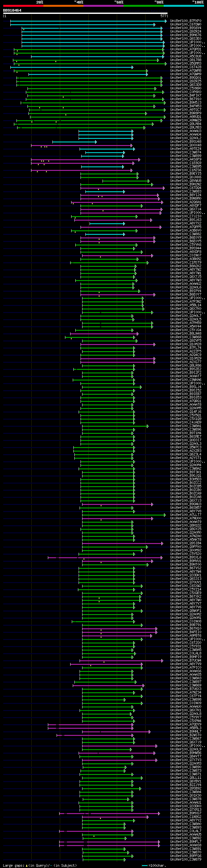The width and height of the screenshot is (207, 868).
Task: Click the green ~80% identity legend segment
Action: [144, 6]
